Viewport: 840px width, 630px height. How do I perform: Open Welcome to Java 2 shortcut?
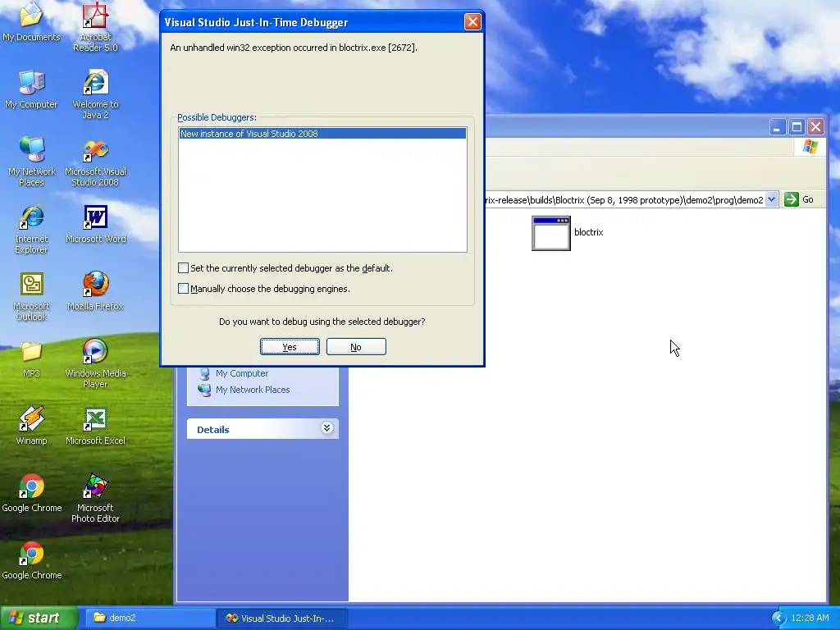95,94
